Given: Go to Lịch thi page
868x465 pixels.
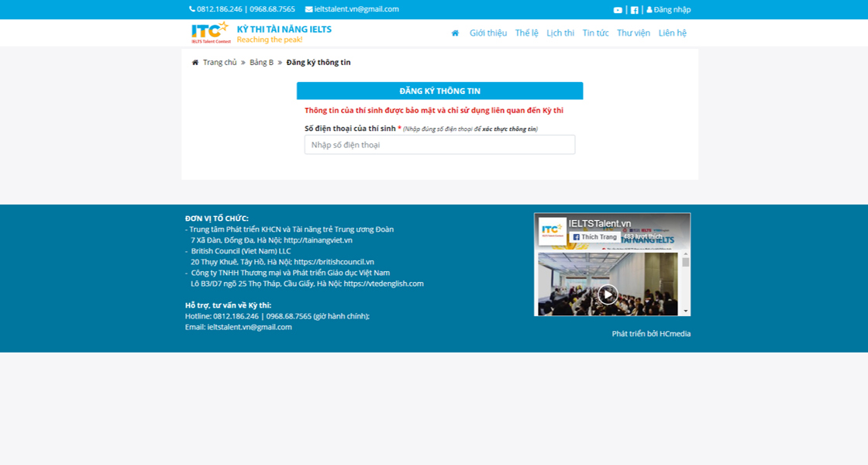Looking at the screenshot, I should click(x=560, y=33).
